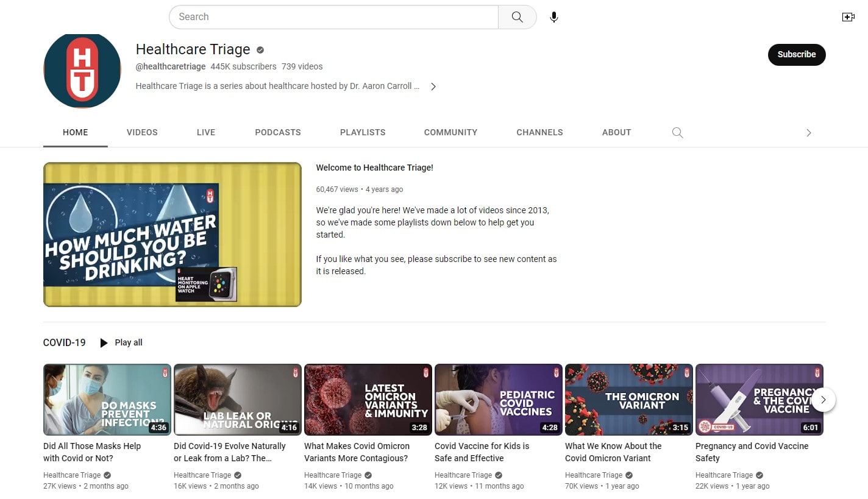Click Healthcare Triage channel under masks video

tap(72, 475)
